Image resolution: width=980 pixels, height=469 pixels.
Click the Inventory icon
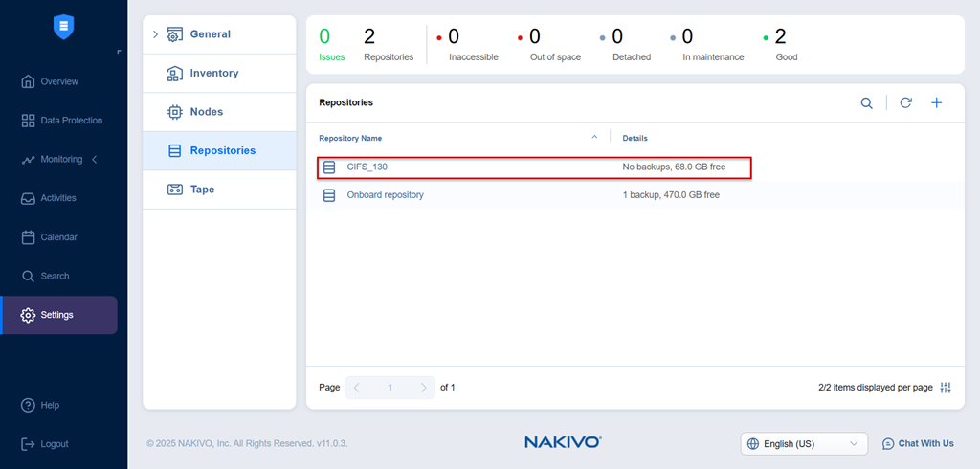[175, 73]
